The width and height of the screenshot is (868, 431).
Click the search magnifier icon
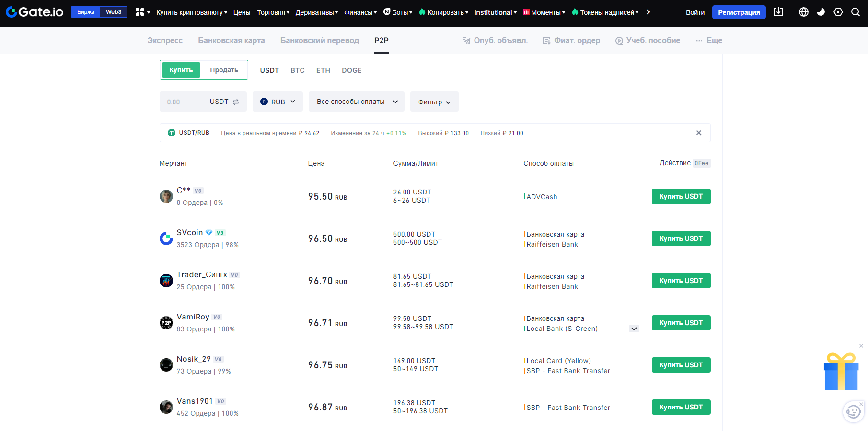coord(856,12)
